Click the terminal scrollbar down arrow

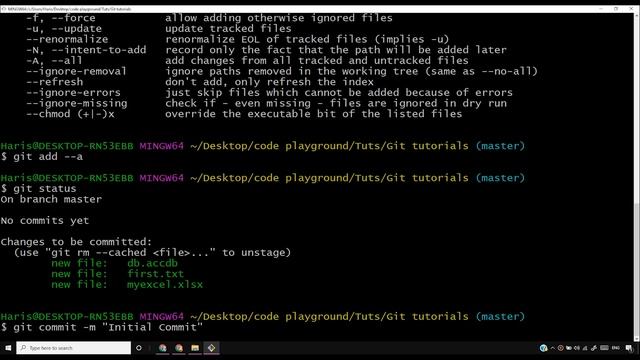[637, 338]
